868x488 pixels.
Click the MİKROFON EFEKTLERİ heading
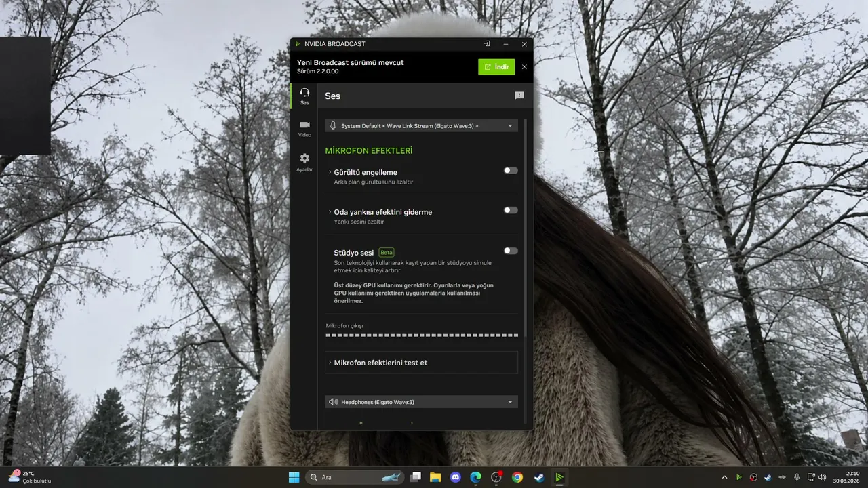click(x=369, y=150)
